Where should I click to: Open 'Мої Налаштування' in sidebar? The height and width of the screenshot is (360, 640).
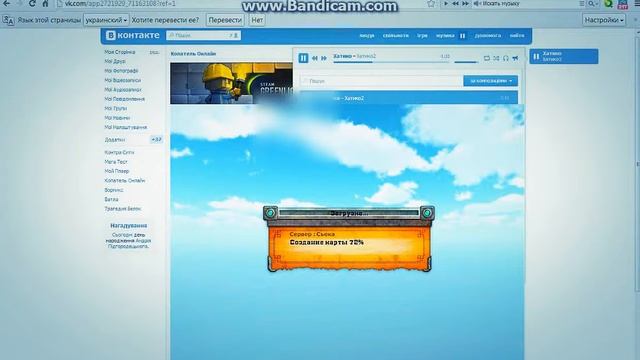tap(126, 127)
